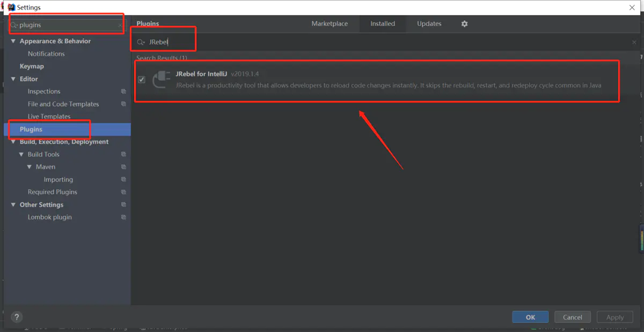Click into the settings search field
The width and height of the screenshot is (644, 332).
point(67,25)
